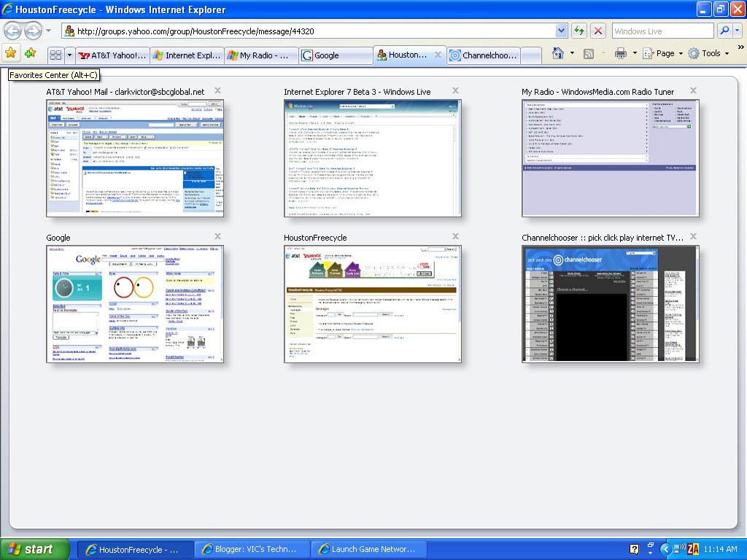Open the Tools menu

coord(708,53)
